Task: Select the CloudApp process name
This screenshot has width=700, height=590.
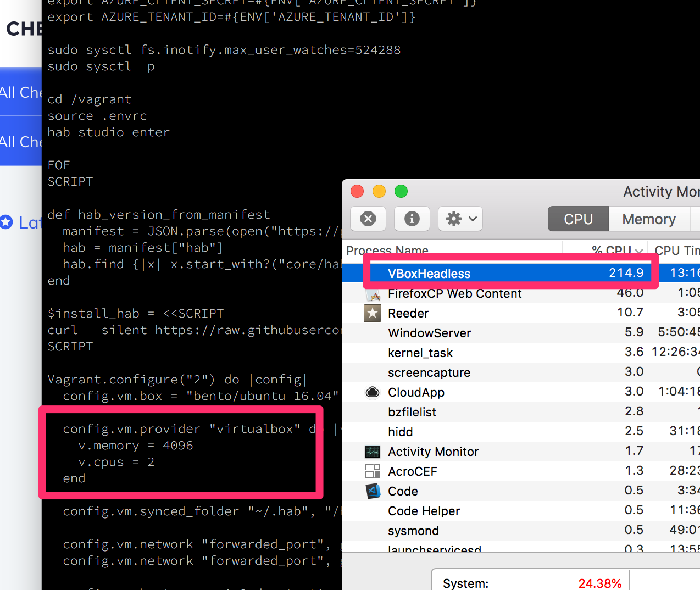Action: (416, 392)
